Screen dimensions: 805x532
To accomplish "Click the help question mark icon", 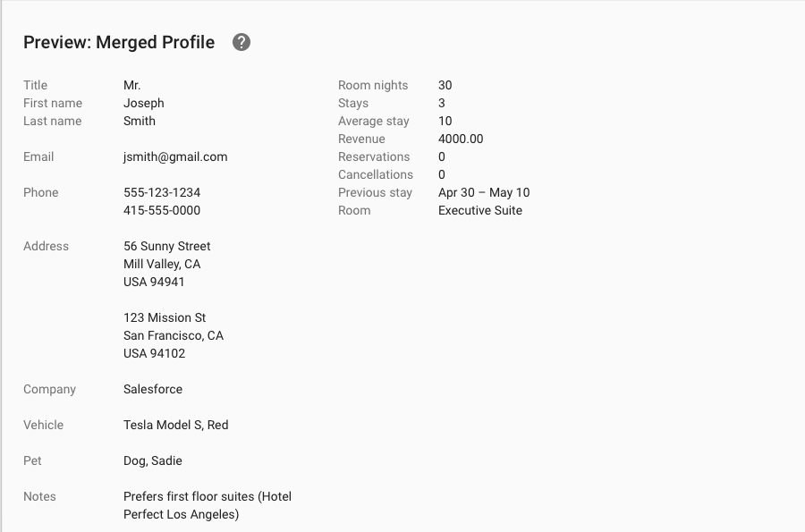I will tap(241, 42).
